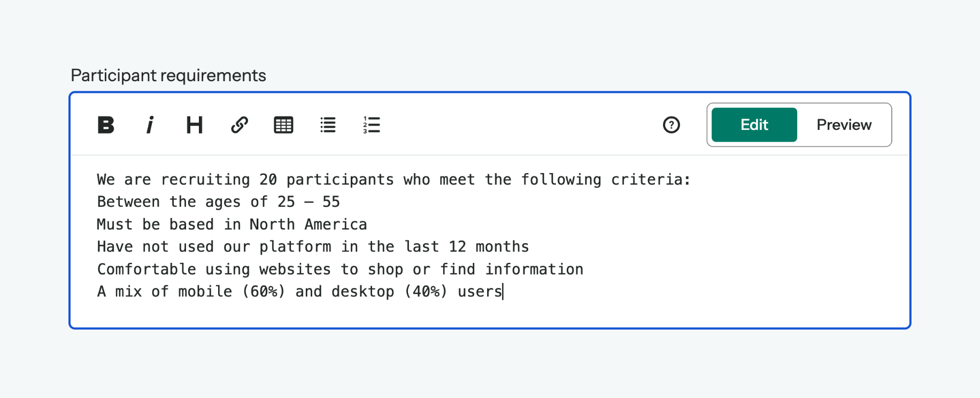
Task: Place cursor on the word "recruiting"
Action: 205,180
